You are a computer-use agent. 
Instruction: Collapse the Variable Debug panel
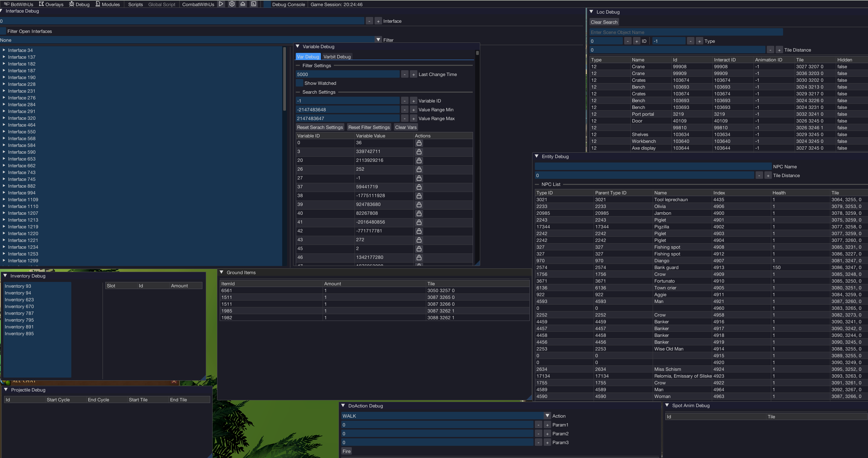[x=297, y=46]
